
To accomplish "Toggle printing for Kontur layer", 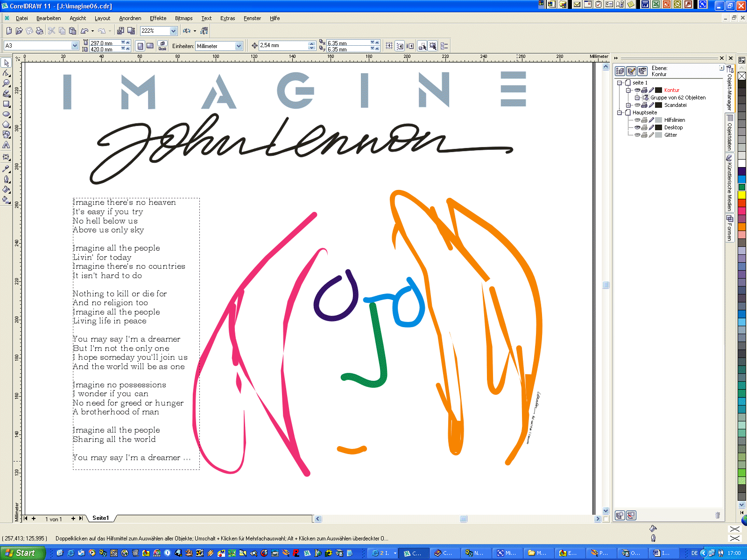I will (x=644, y=90).
